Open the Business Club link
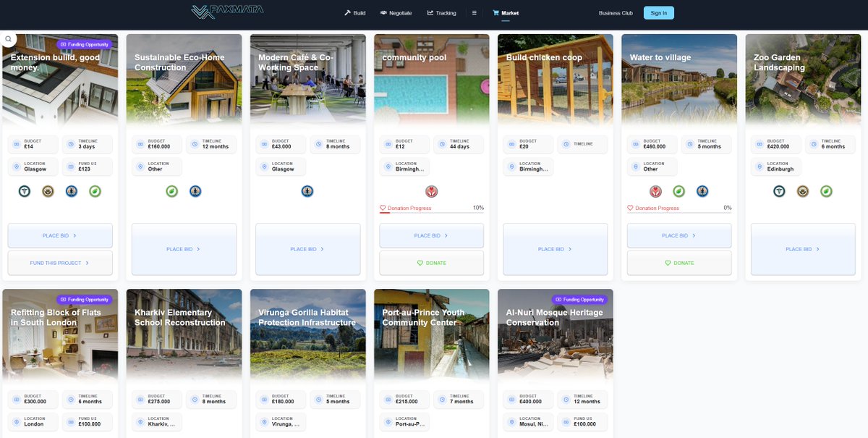 (x=616, y=13)
